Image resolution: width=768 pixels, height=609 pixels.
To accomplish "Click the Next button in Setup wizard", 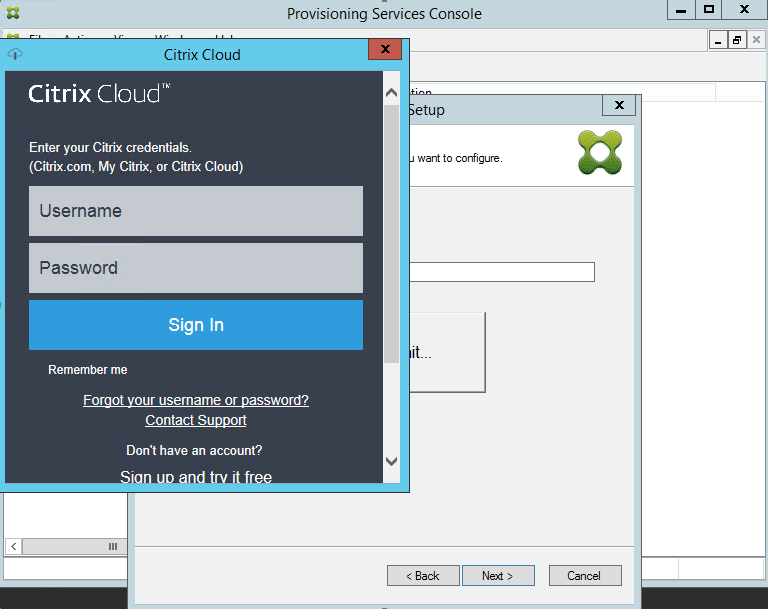I will click(x=498, y=576).
